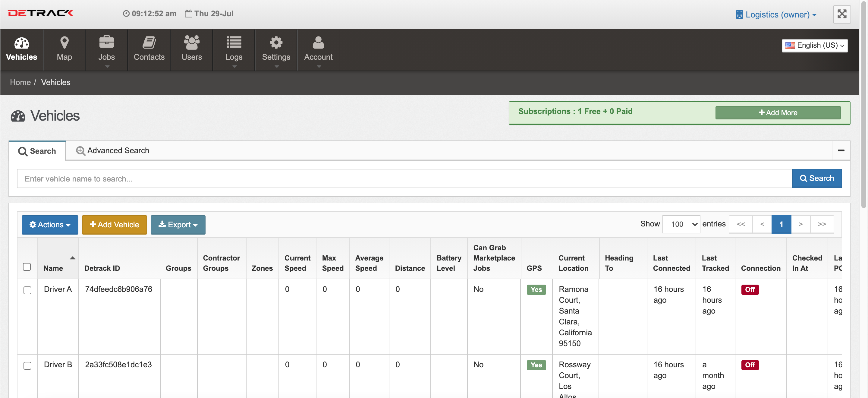Open the Settings gear icon
Image resolution: width=868 pixels, height=398 pixels.
(276, 43)
